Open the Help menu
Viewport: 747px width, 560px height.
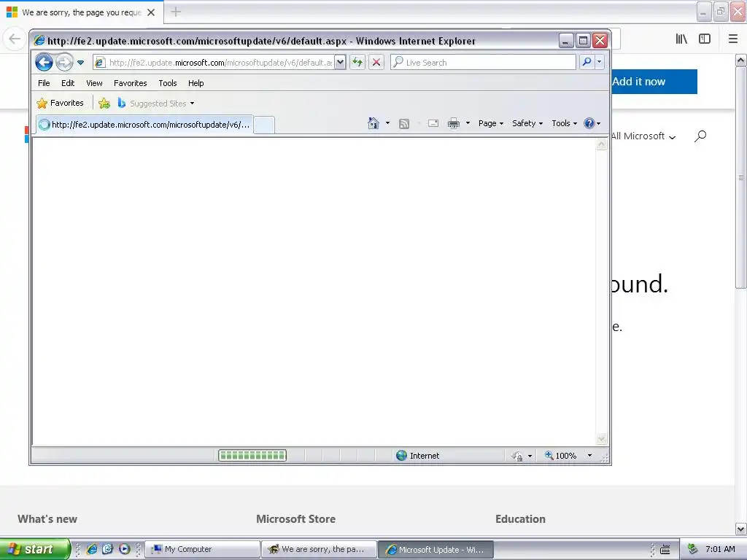(196, 83)
